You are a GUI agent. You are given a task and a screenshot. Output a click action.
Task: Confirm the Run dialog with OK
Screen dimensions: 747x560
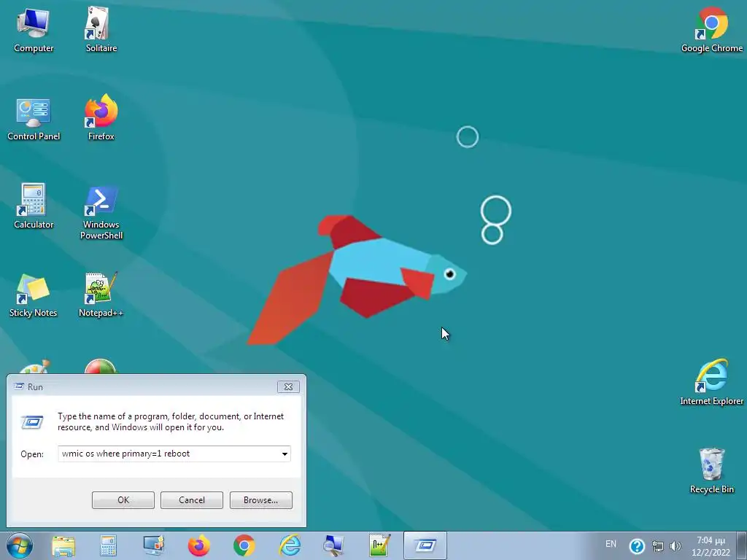(123, 500)
